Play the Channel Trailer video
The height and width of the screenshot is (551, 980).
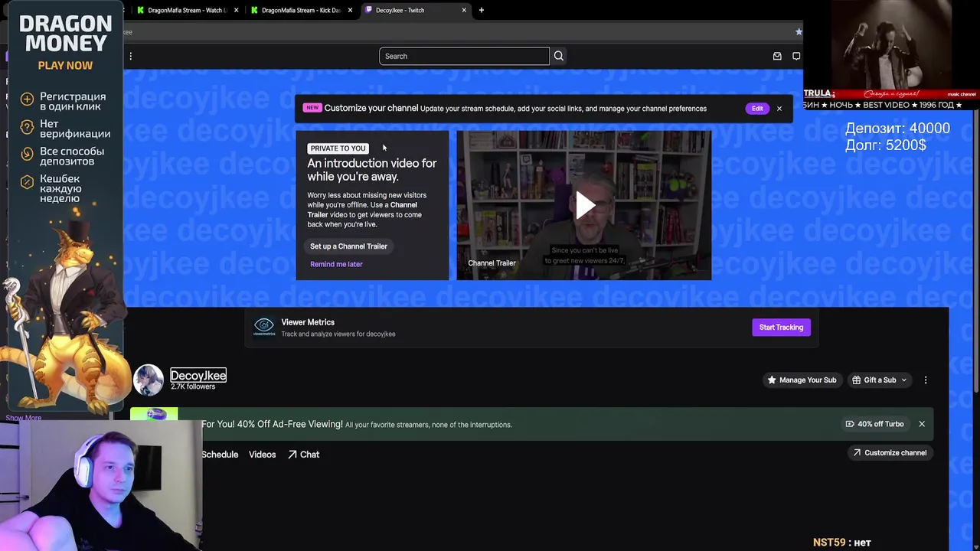[584, 204]
